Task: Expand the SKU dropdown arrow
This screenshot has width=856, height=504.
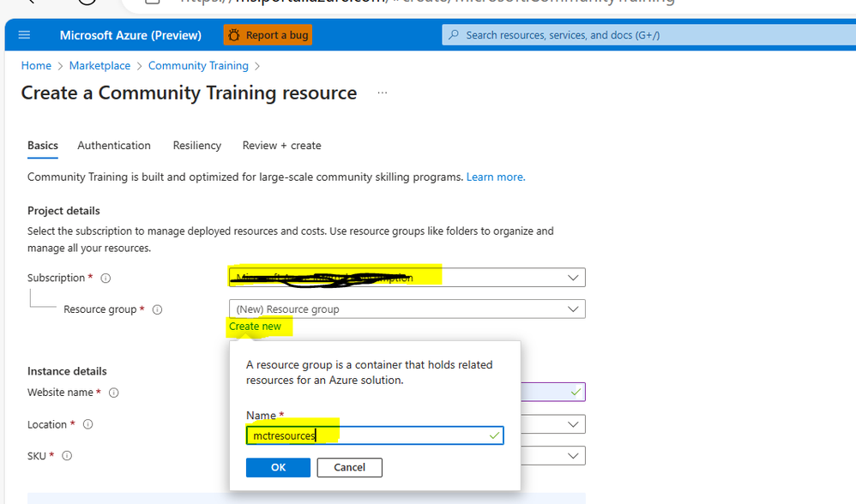Action: pos(573,456)
